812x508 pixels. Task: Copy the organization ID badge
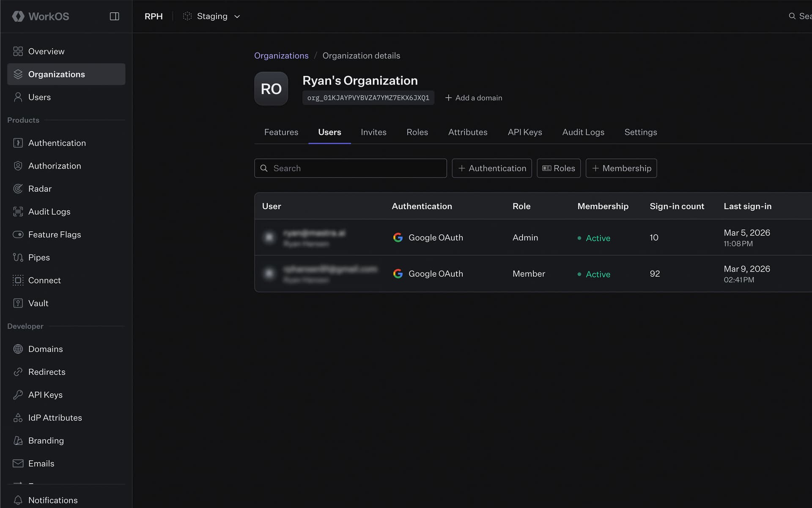coord(368,98)
